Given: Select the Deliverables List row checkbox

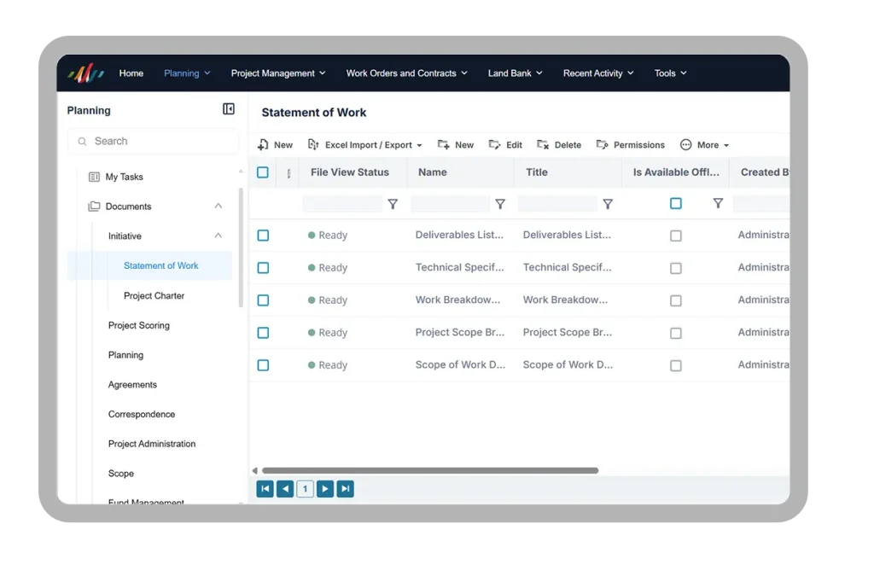Looking at the screenshot, I should [263, 236].
